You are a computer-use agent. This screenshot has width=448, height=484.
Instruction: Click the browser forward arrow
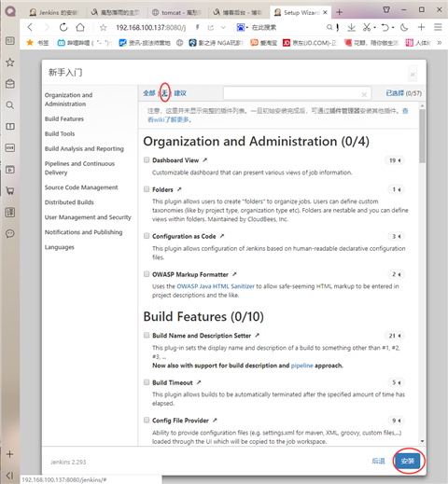pyautogui.click(x=47, y=27)
